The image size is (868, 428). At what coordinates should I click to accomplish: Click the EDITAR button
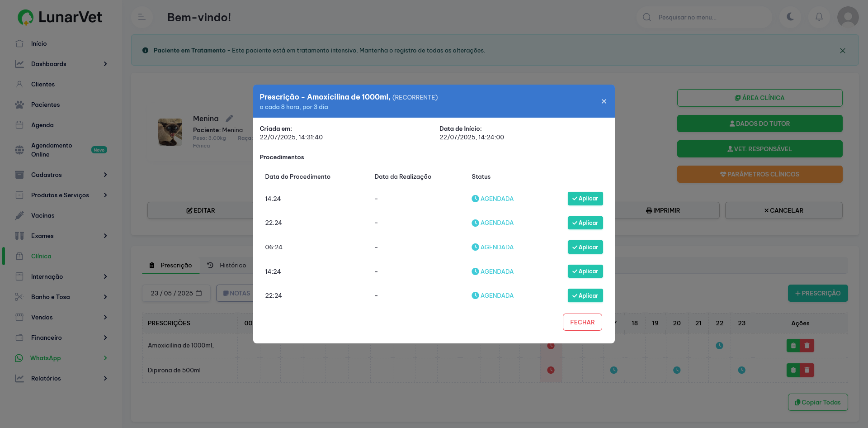click(x=201, y=210)
